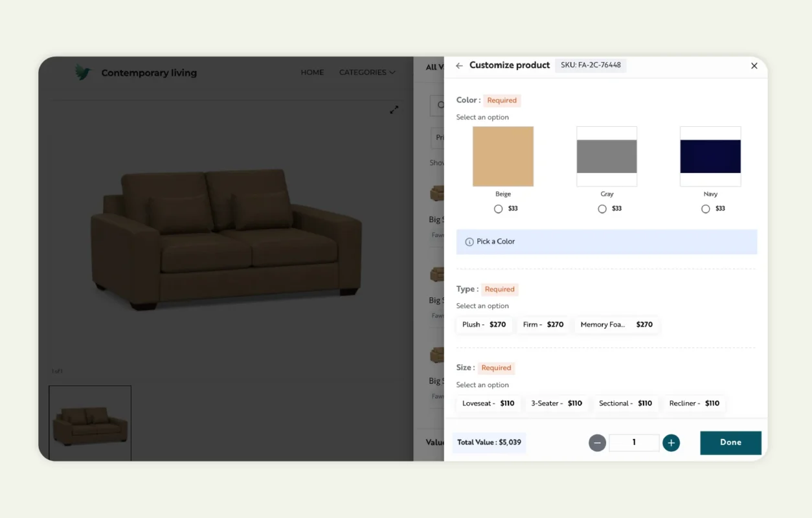Choose the Sectional size option
Image resolution: width=812 pixels, height=518 pixels.
625,403
